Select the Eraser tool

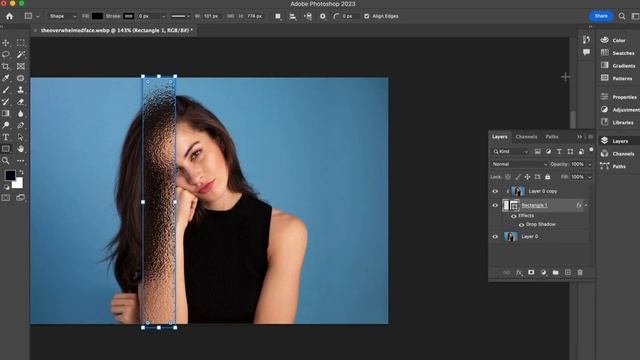(x=21, y=102)
